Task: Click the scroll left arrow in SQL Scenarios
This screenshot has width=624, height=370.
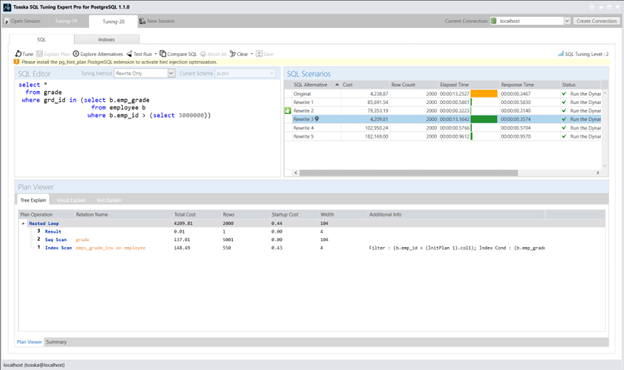Action: tap(296, 173)
